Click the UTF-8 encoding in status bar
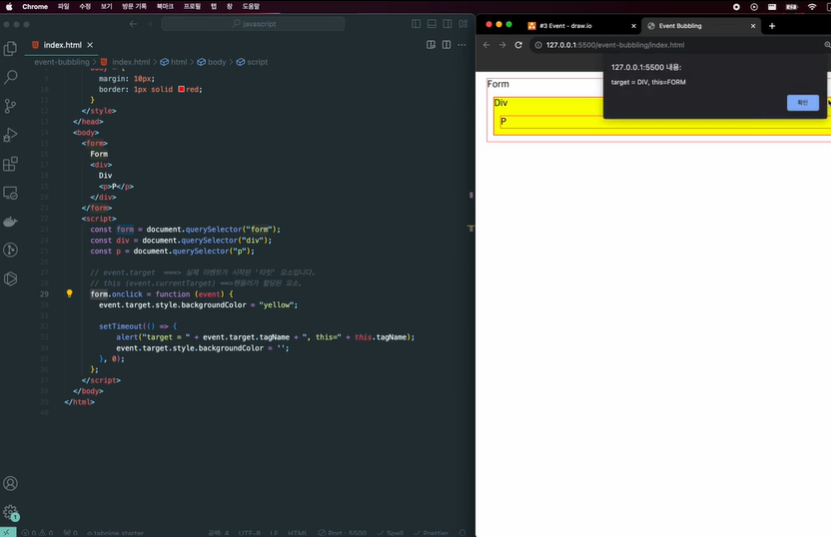 [x=250, y=533]
